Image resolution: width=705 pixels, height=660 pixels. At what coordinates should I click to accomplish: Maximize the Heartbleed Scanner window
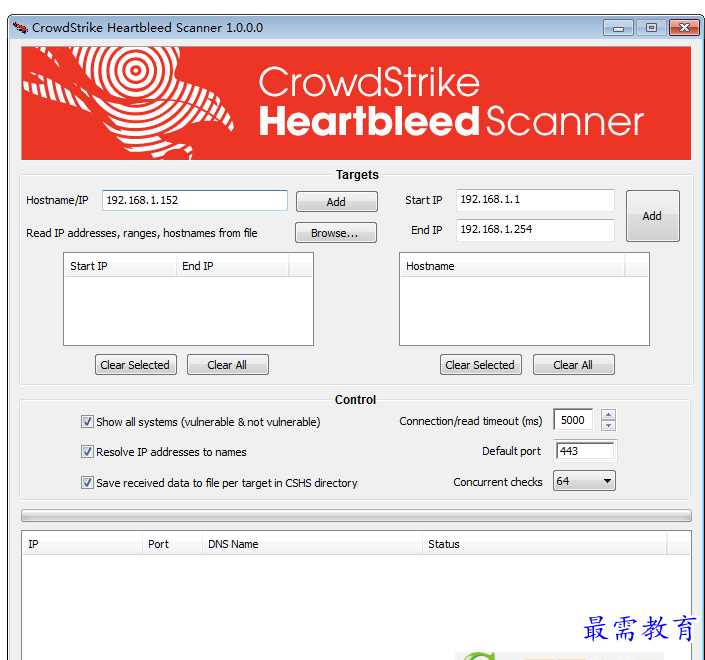point(651,28)
